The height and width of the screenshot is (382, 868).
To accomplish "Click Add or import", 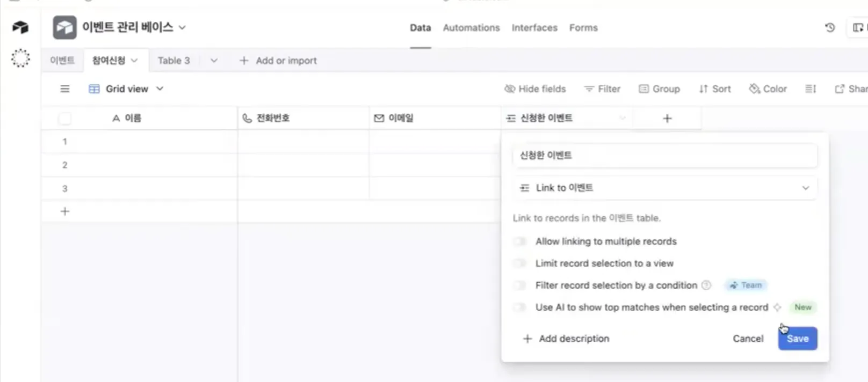I will tap(278, 61).
